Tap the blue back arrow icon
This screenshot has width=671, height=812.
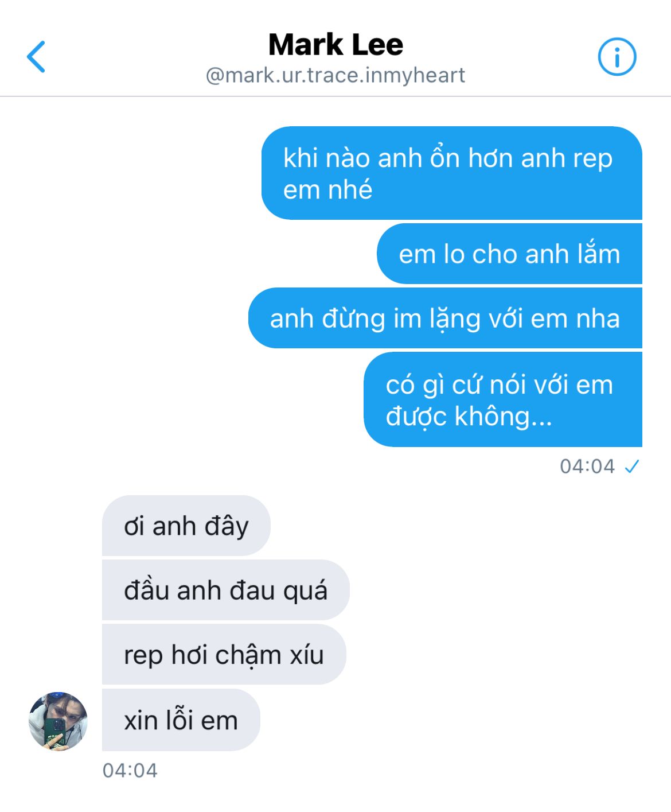pos(36,57)
